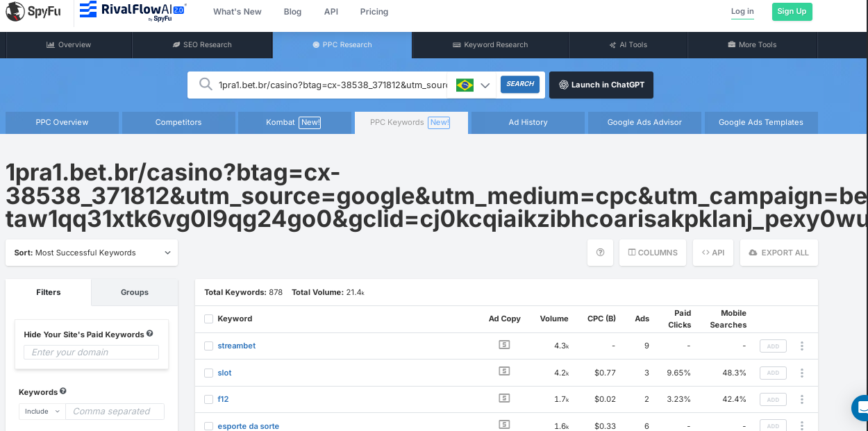868x431 pixels.
Task: Focus the domain search input field
Action: (x=332, y=85)
